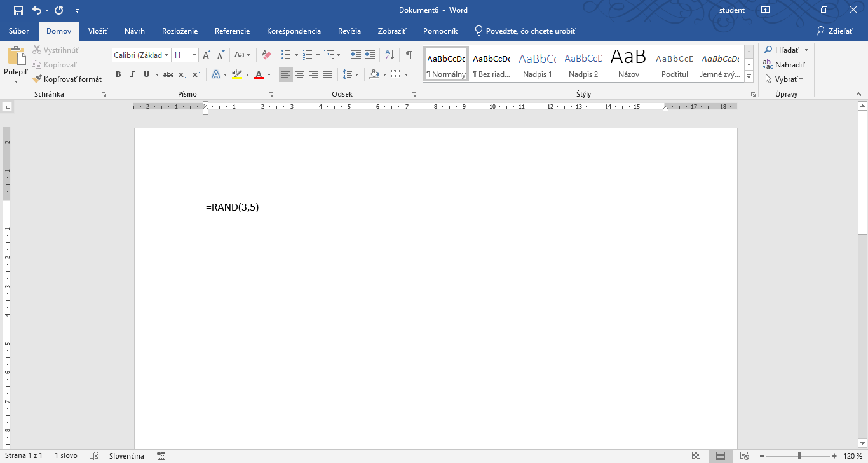The height and width of the screenshot is (463, 868).
Task: Decrease the font size
Action: pyautogui.click(x=220, y=55)
